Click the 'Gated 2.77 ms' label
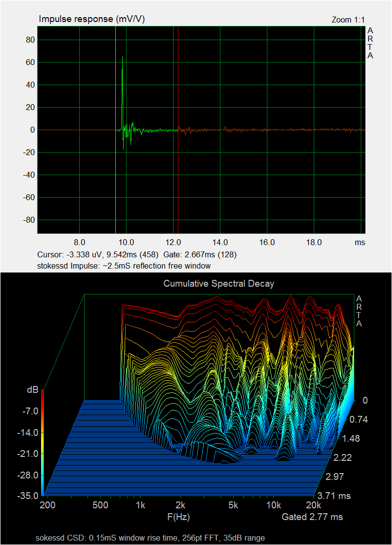 (x=312, y=517)
